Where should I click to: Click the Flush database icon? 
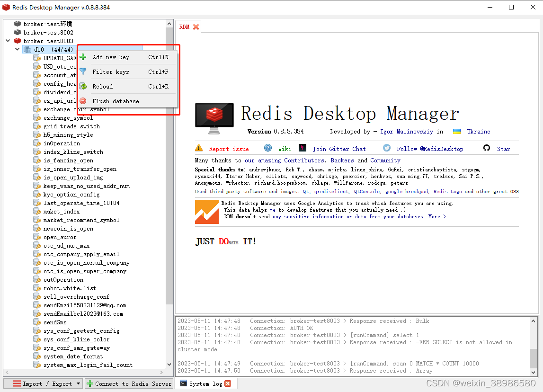coord(83,101)
